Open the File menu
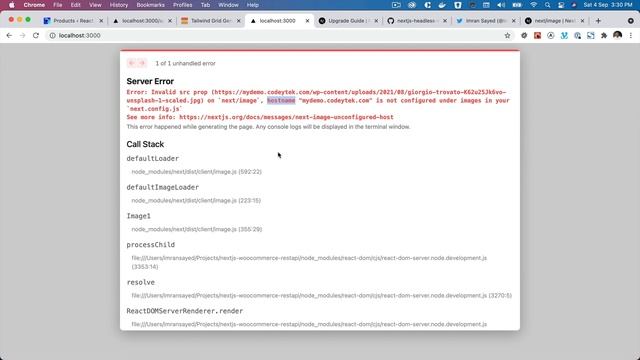 pyautogui.click(x=58, y=5)
